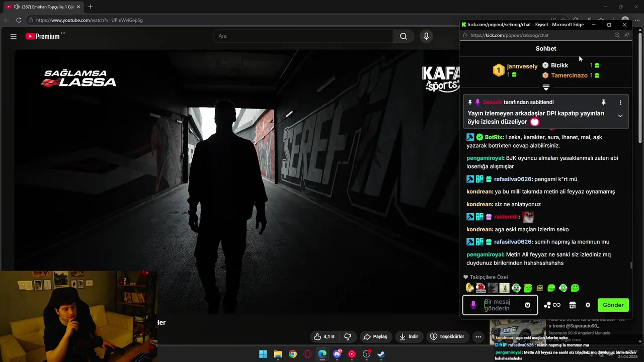Dislike the video with thumbs-down

pyautogui.click(x=348, y=337)
